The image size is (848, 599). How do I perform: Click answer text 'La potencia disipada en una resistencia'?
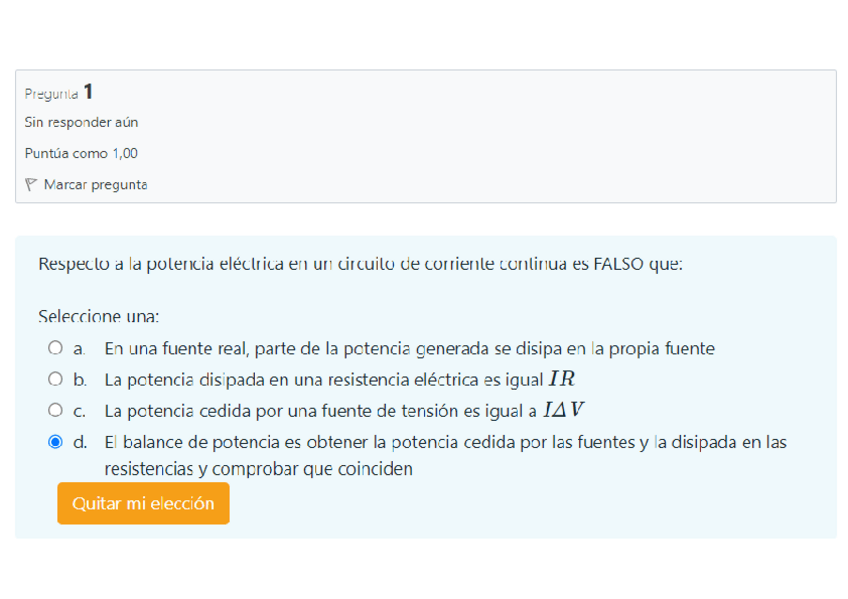324,380
